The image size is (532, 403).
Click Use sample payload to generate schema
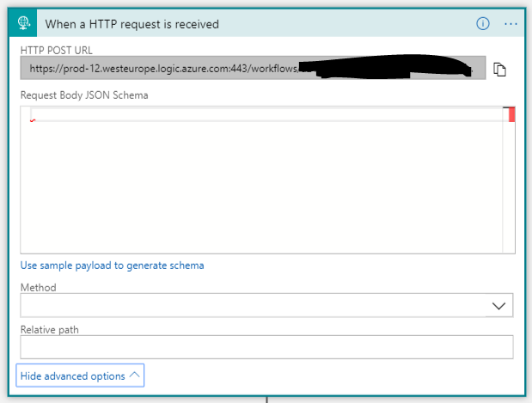pos(112,266)
